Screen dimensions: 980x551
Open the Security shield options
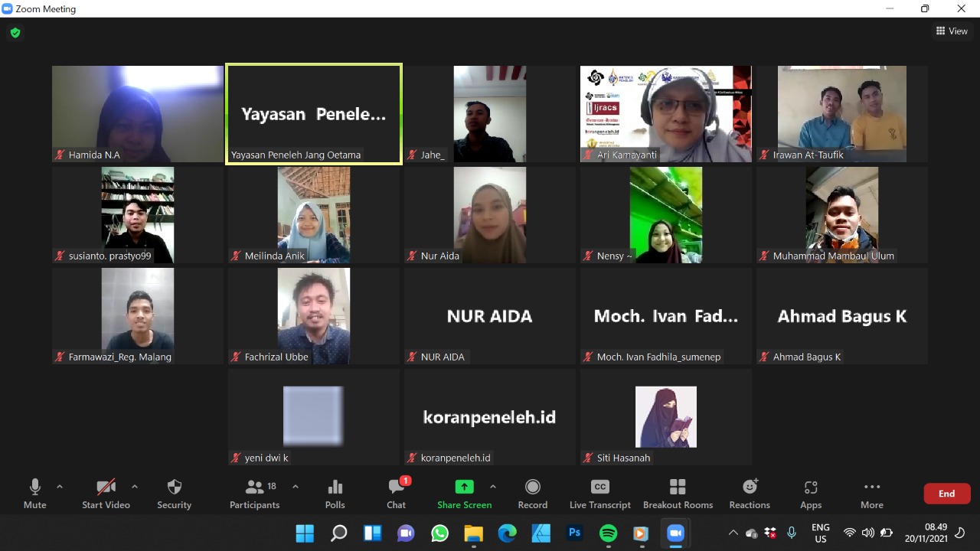tap(174, 494)
